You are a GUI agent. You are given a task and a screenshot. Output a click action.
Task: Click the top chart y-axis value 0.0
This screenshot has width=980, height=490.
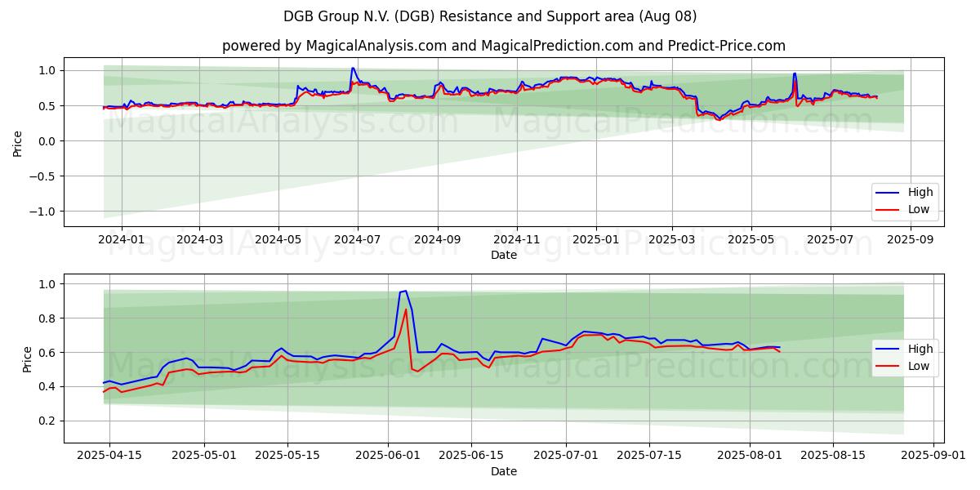[x=47, y=141]
